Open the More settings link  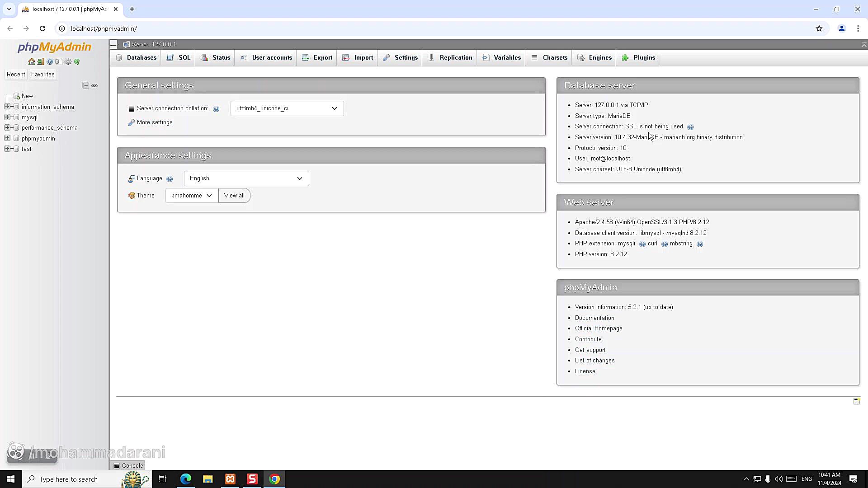[155, 122]
